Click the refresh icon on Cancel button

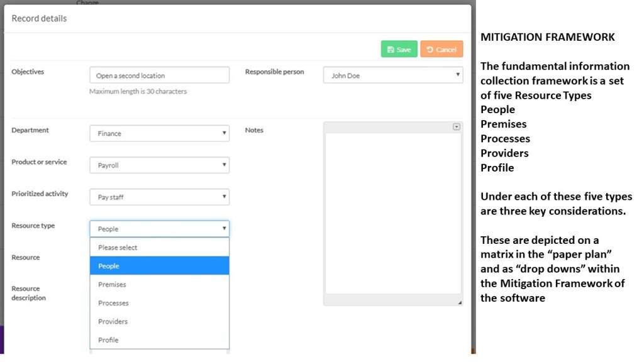[430, 50]
